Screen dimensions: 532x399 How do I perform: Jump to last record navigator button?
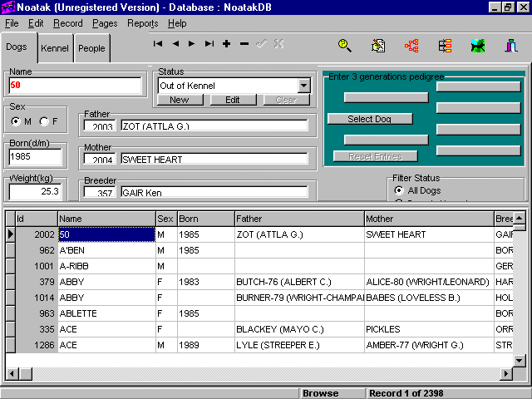click(209, 43)
